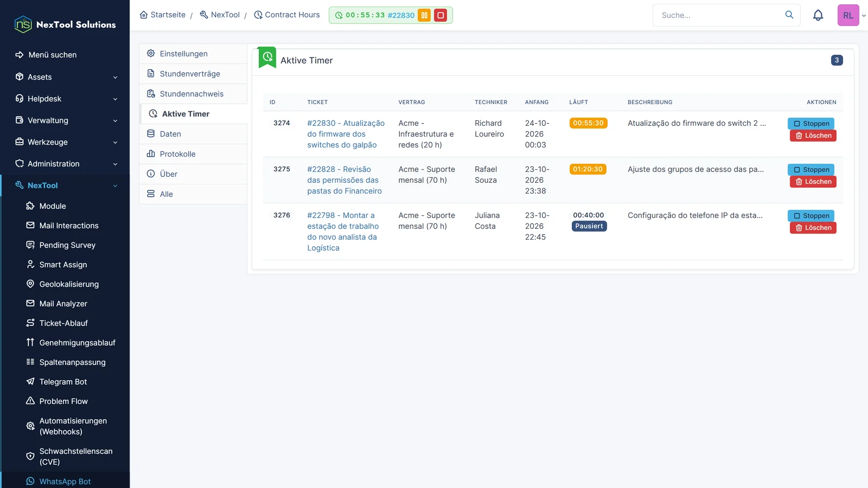This screenshot has width=868, height=488.
Task: Expand the Assets sidebar section
Action: 65,77
